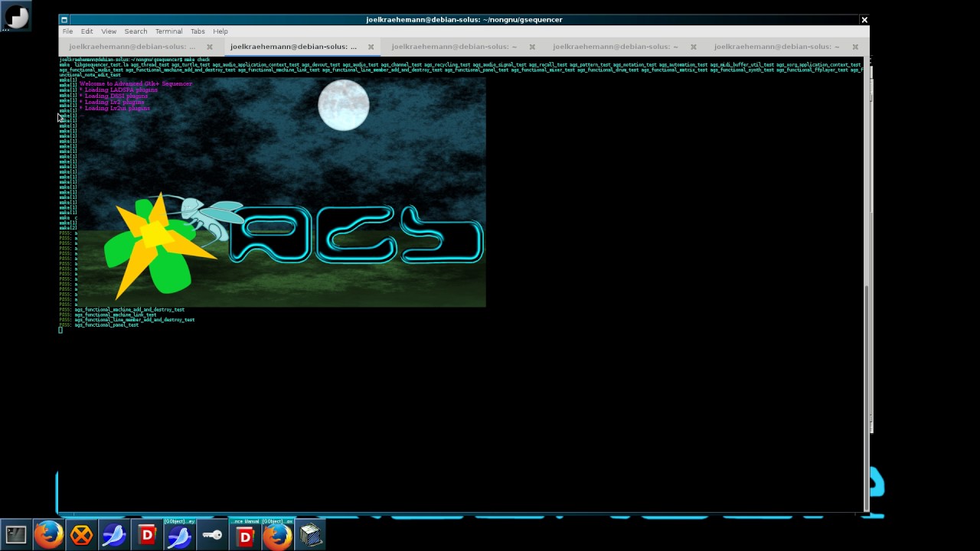The height and width of the screenshot is (551, 980).
Task: Open the Search menu
Action: pos(136,31)
